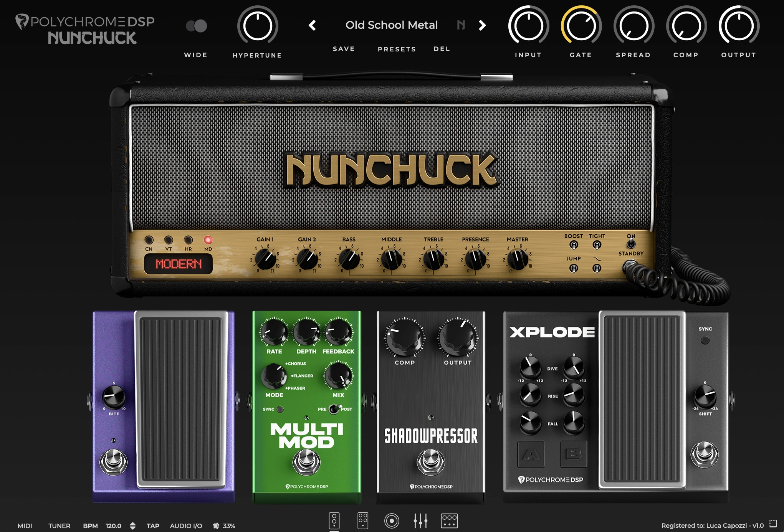Click the Xplode SHIFT knob

pos(705,397)
